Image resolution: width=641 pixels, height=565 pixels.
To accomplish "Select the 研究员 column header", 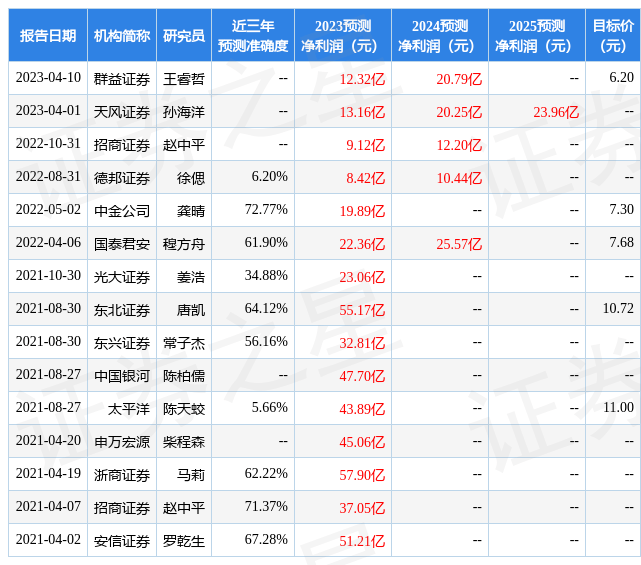I will tap(184, 35).
